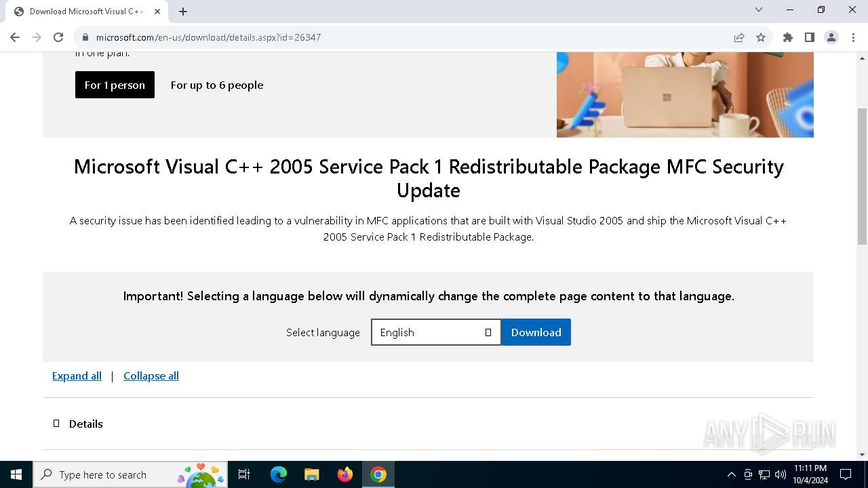Open the clock showing 11:11 PM
868x488 pixels.
click(x=810, y=474)
